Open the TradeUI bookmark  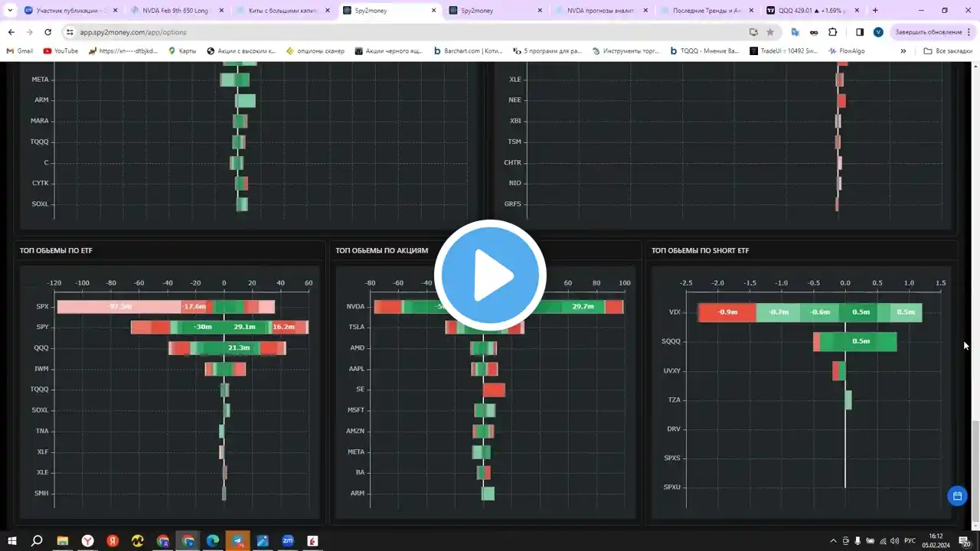(782, 51)
